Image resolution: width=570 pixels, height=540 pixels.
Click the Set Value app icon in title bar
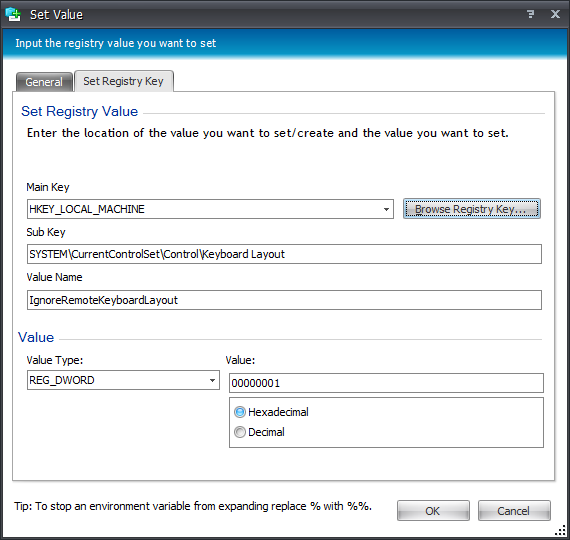coord(13,15)
